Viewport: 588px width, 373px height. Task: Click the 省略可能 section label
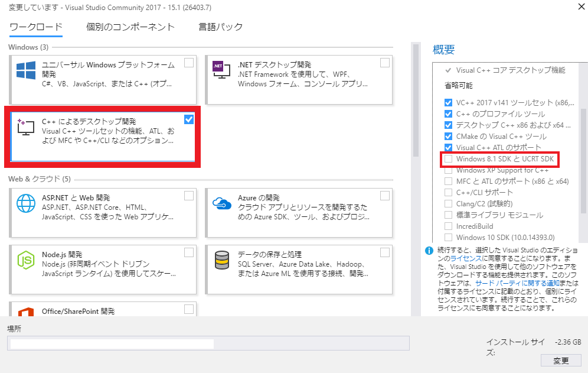[x=458, y=86]
